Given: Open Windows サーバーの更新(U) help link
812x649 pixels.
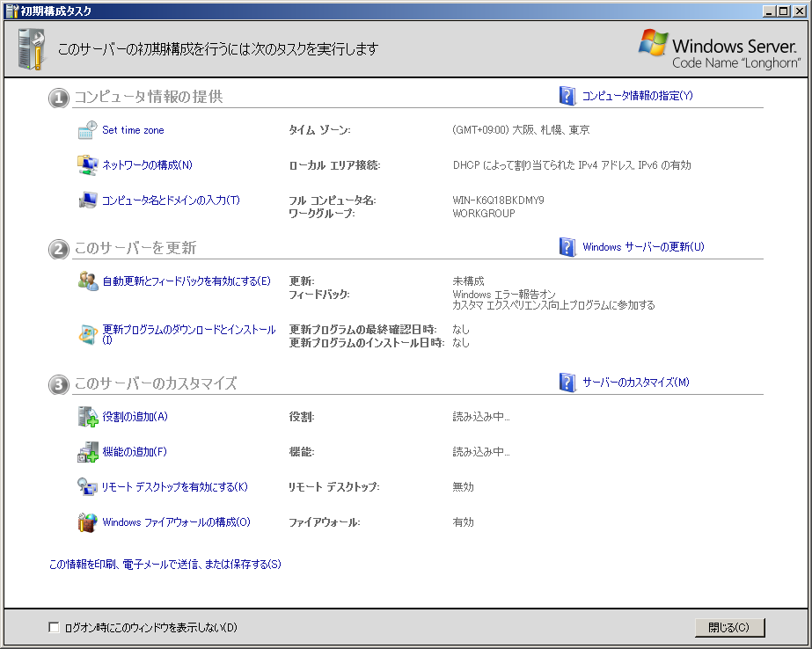Looking at the screenshot, I should 644,247.
